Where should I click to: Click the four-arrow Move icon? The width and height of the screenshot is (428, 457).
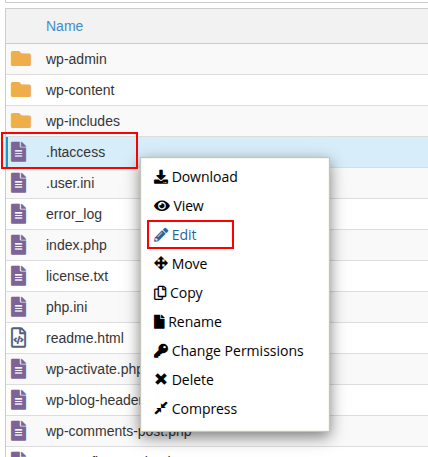click(161, 263)
